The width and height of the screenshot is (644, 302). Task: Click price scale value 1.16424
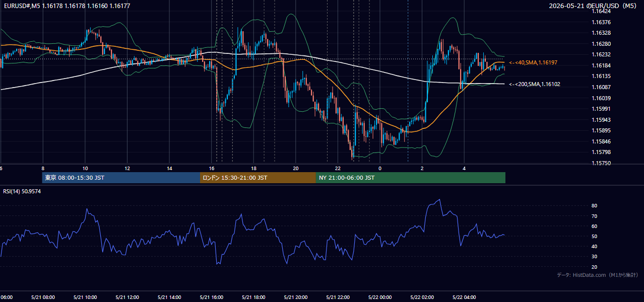601,11
